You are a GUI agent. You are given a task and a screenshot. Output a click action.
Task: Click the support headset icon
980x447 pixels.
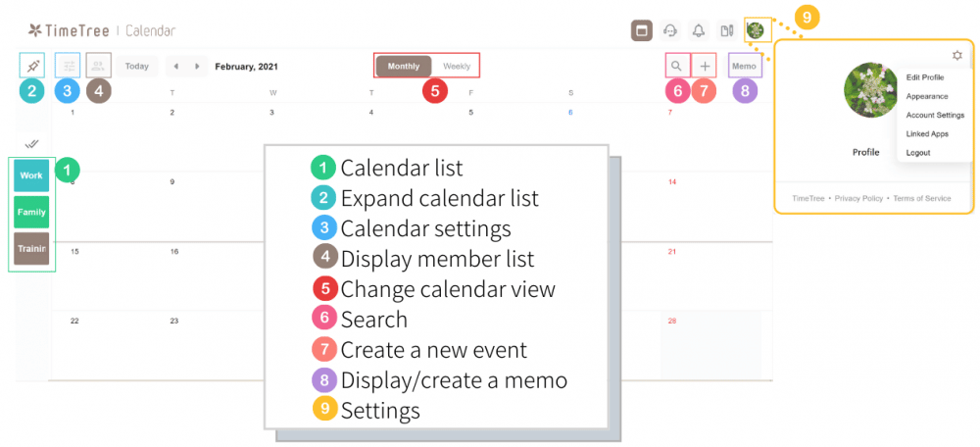pyautogui.click(x=670, y=30)
